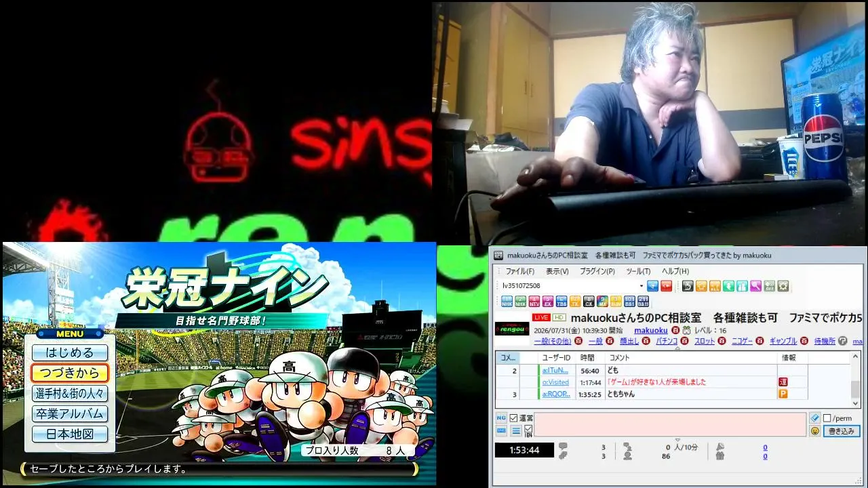Click the 書き込み post button
The width and height of the screenshot is (868, 488).
[842, 431]
